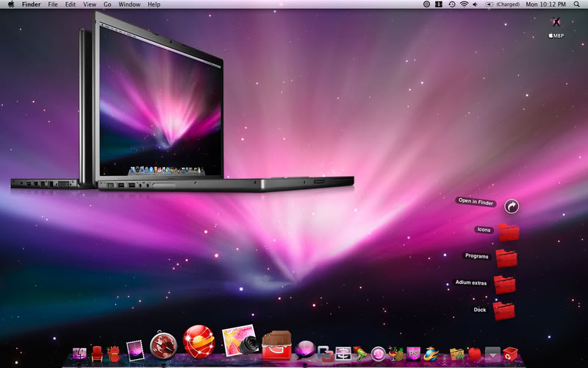Open the Icons folder in the stack
This screenshot has height=368, width=588.
(509, 232)
